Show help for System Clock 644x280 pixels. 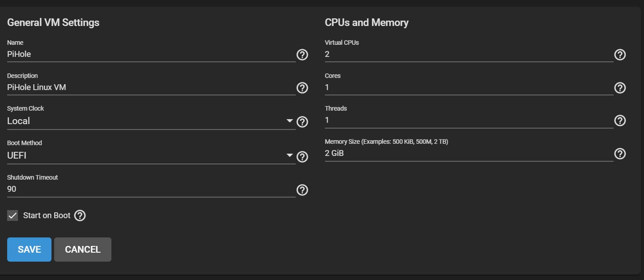pyautogui.click(x=303, y=122)
